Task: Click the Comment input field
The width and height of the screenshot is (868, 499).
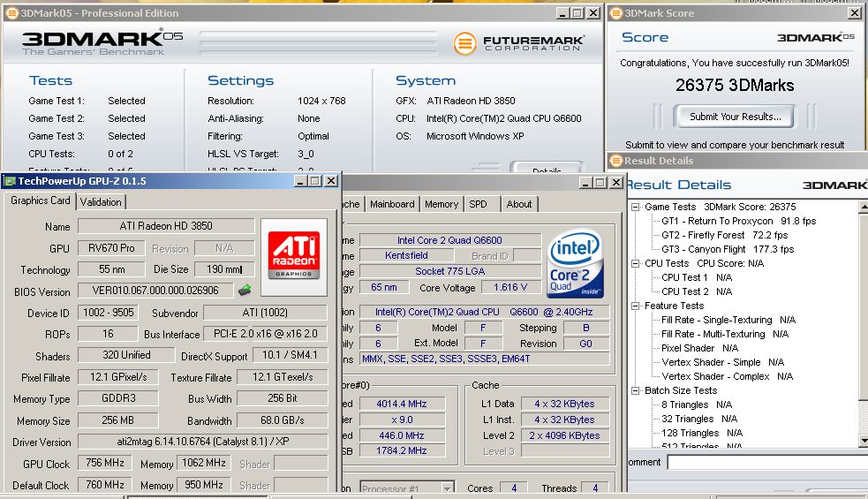Action: [x=767, y=462]
